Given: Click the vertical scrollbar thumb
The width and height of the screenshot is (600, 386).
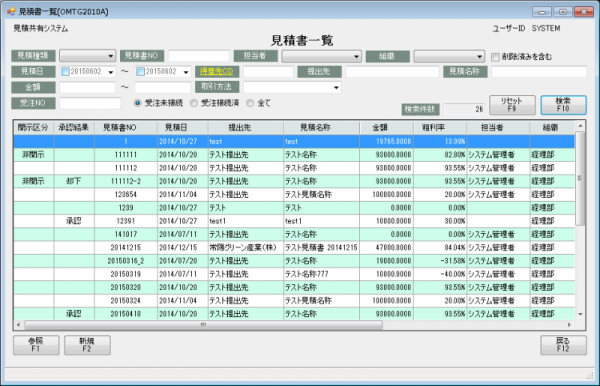Looking at the screenshot, I should 580,178.
